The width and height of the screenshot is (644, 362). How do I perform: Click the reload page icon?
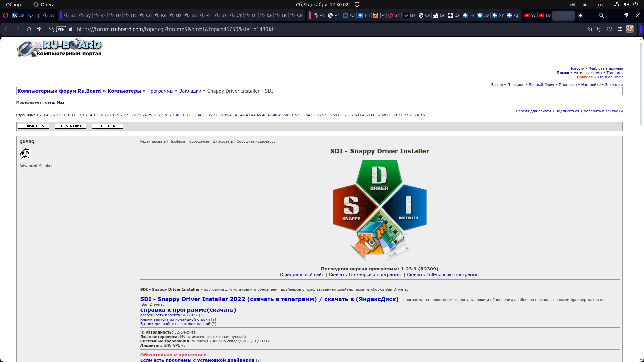tap(29, 29)
